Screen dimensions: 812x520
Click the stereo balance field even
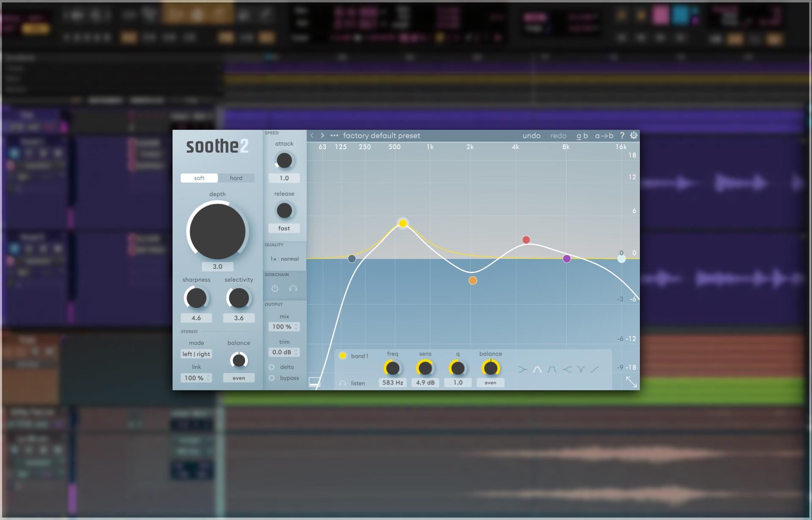pos(239,378)
